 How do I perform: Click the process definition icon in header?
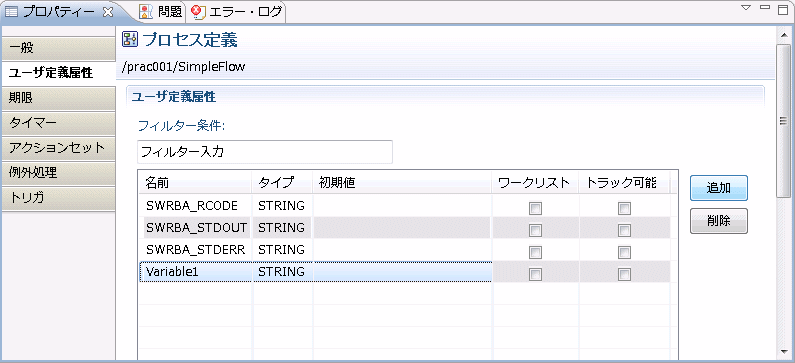pos(130,40)
